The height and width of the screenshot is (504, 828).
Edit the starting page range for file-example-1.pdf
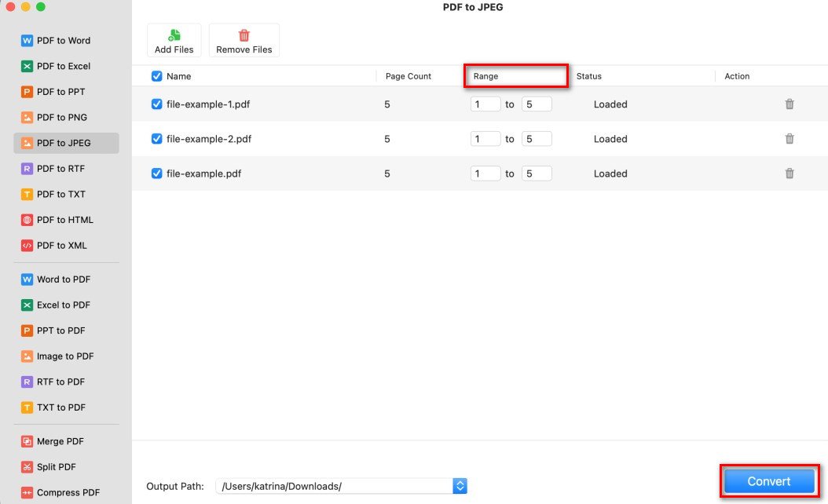tap(485, 104)
